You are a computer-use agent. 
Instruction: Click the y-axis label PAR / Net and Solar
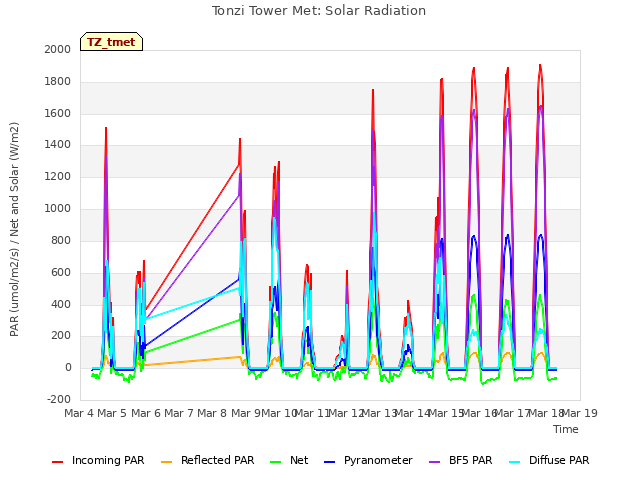(x=14, y=229)
